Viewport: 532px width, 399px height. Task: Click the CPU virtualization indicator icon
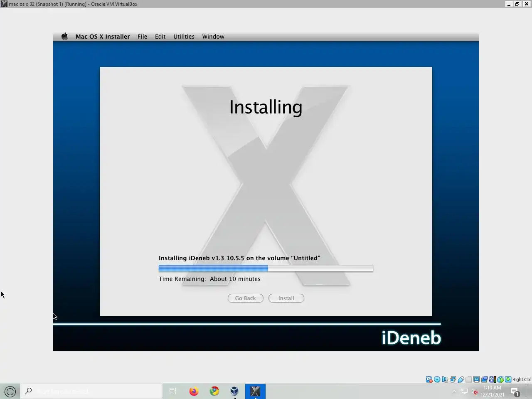tap(493, 379)
